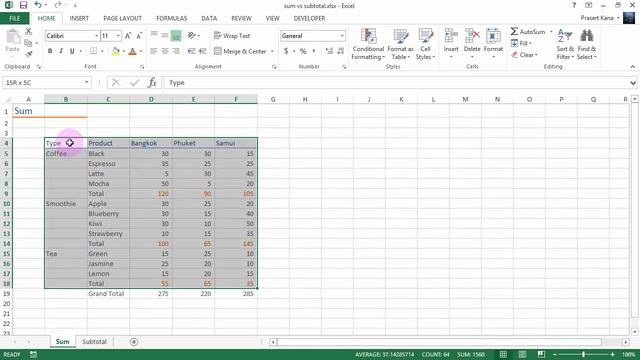This screenshot has height=360, width=640.
Task: Click the Undo arrow icon
Action: pos(38,5)
